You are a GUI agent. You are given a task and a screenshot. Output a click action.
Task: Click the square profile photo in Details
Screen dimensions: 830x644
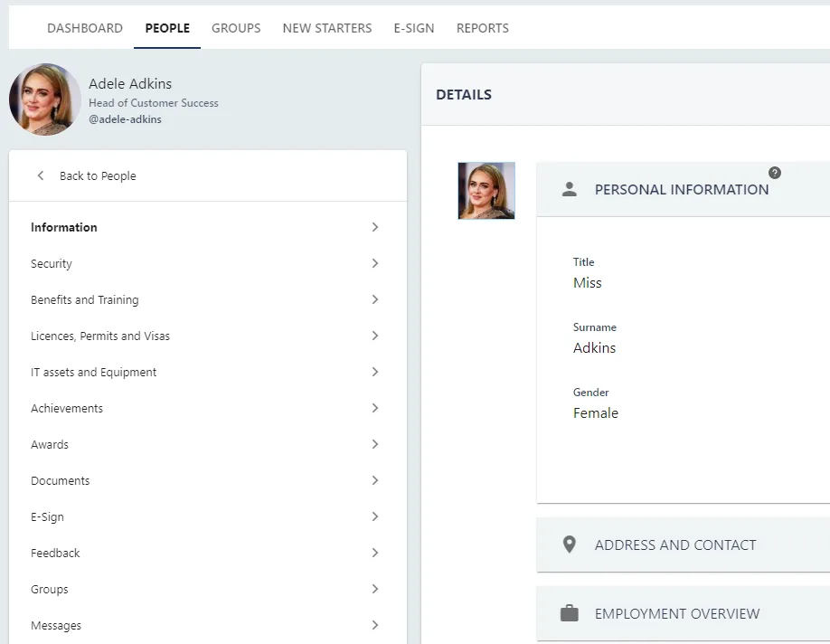486,191
